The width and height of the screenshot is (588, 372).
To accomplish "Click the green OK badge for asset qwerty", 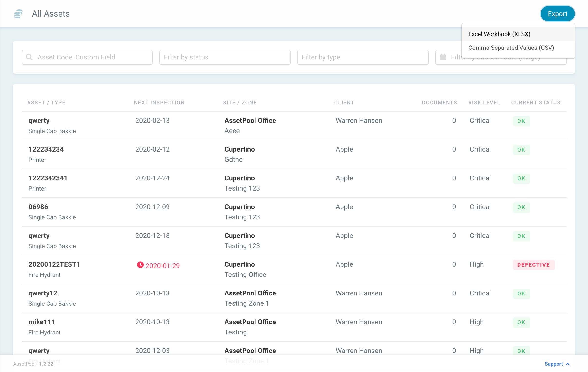I will point(522,121).
